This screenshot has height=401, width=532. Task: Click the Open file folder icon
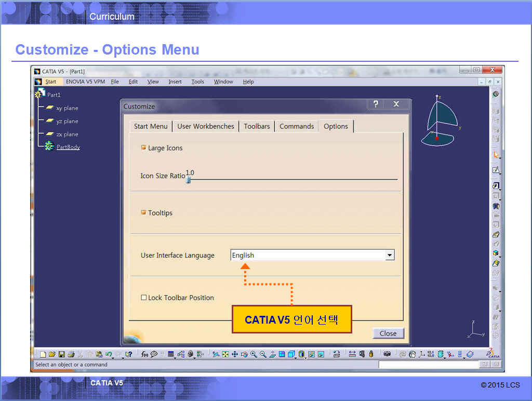[52, 354]
